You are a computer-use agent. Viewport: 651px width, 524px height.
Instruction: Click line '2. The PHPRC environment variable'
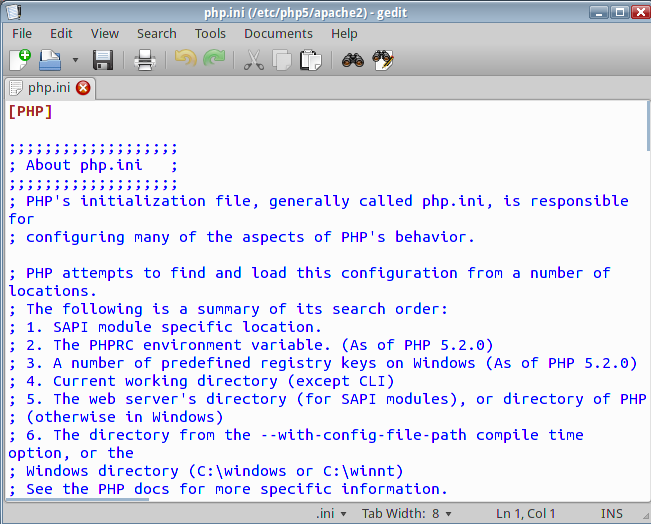251,345
